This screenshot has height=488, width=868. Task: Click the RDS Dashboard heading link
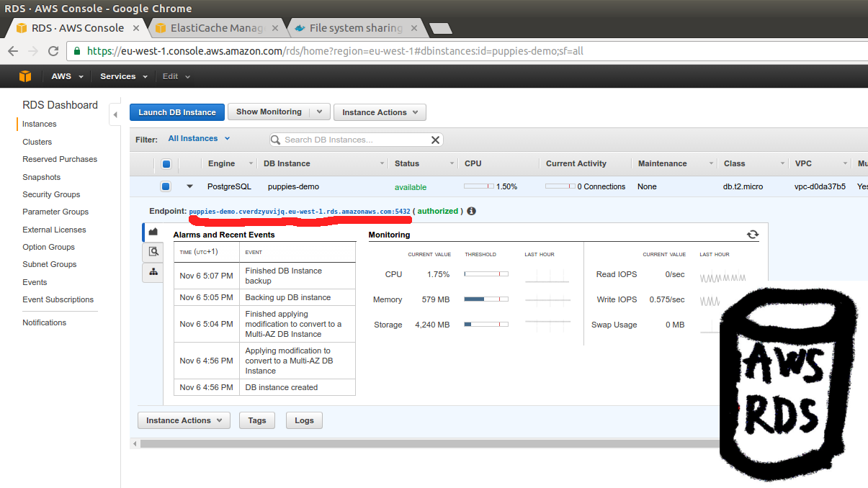[x=60, y=105]
